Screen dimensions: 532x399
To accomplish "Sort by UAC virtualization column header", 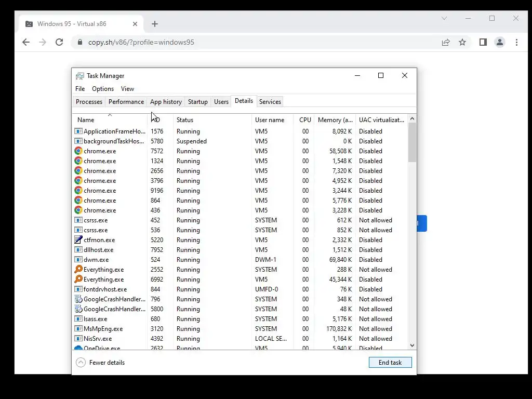I will 382,120.
